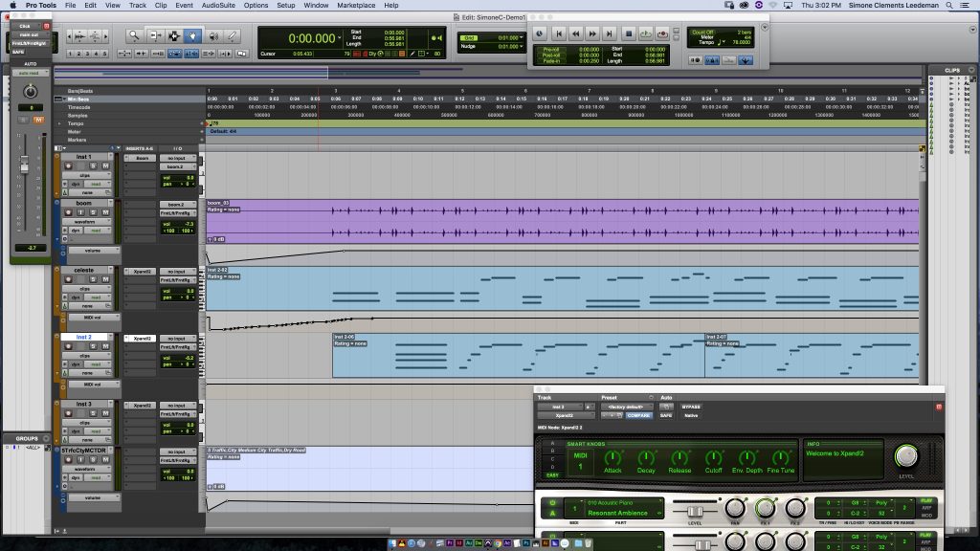
Task: Open Inst 1 no input selector
Action: click(x=177, y=158)
